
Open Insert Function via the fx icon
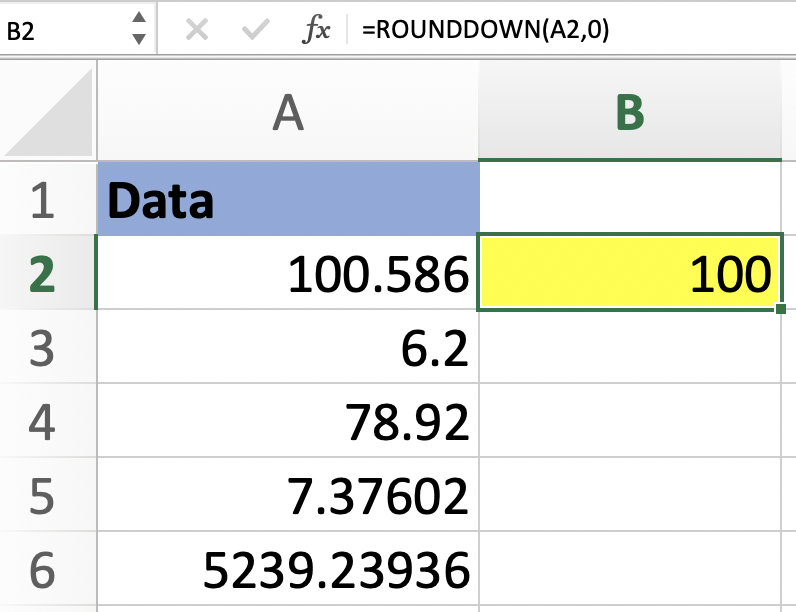point(316,31)
